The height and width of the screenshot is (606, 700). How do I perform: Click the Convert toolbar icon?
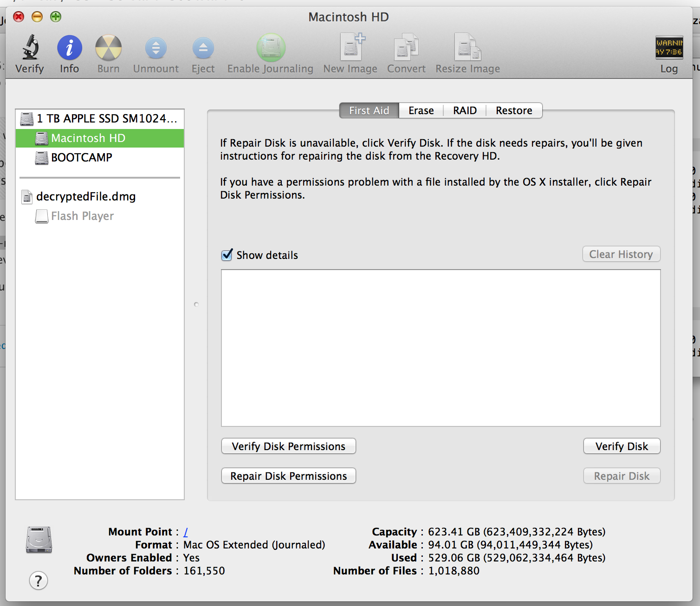(x=407, y=47)
